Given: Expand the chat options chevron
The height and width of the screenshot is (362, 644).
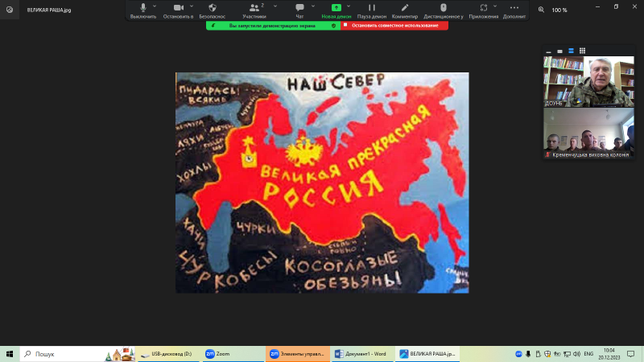Looking at the screenshot, I should tap(313, 6).
